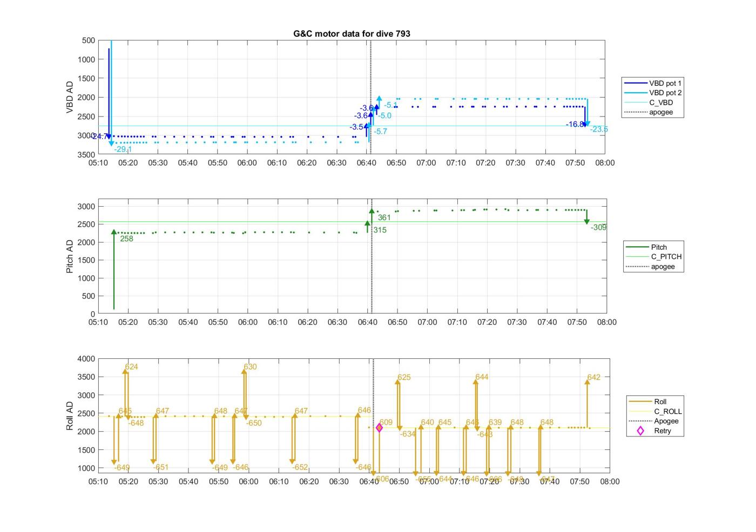The height and width of the screenshot is (532, 756).
Task: Click the '07:00' tick on Pitch plot x-axis
Action: [x=427, y=323]
